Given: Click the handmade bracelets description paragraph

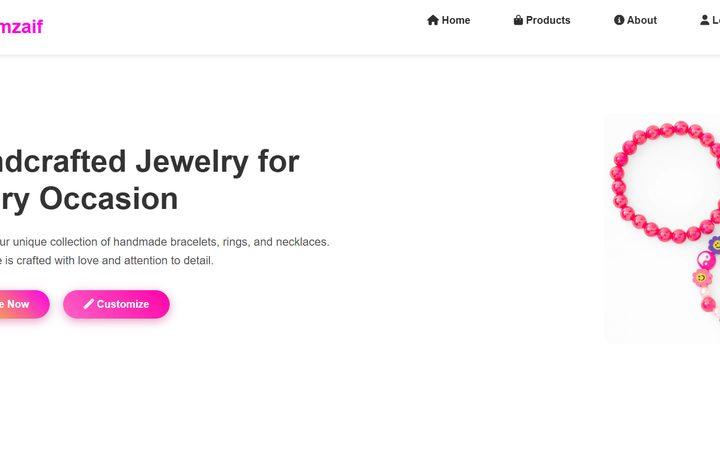Looking at the screenshot, I should coord(164,251).
